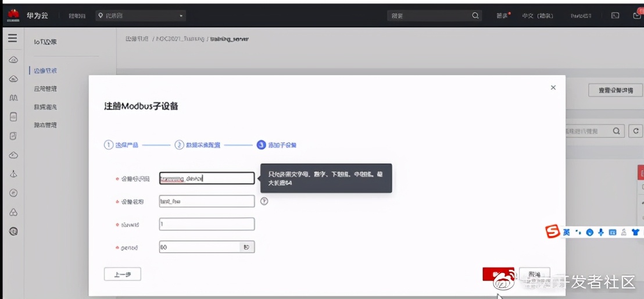Click the microphone icon on Sogou toolbar
This screenshot has width=644, height=299.
(x=601, y=232)
